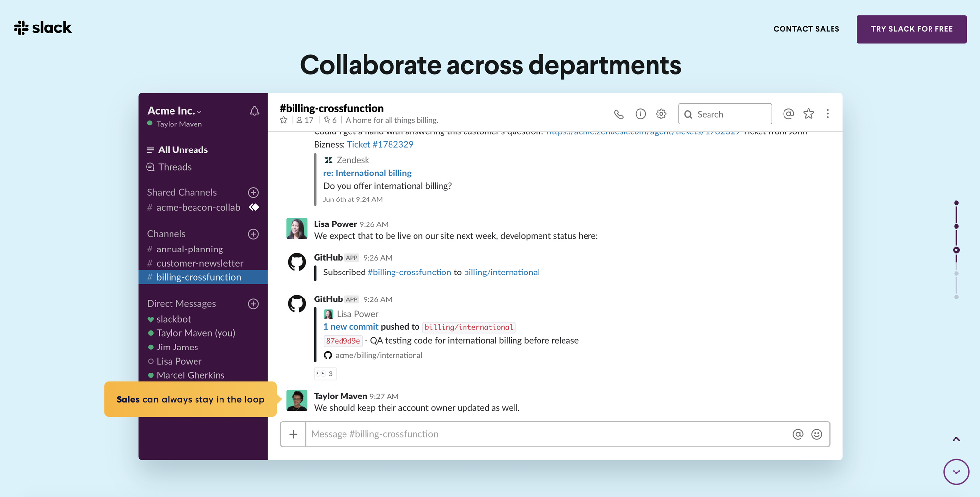Click the GitHub avatar above the commit message
This screenshot has height=497, width=980.
297,304
